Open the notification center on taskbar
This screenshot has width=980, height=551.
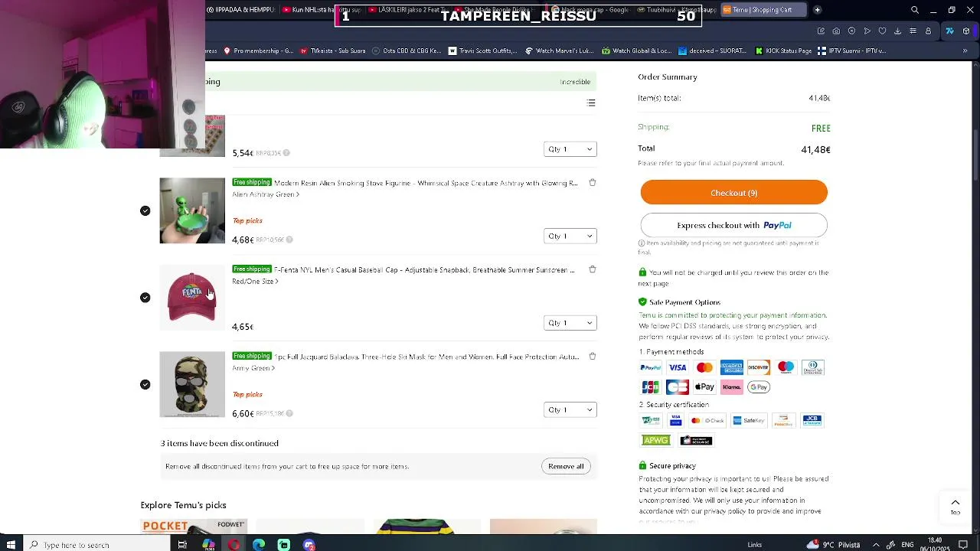[964, 545]
